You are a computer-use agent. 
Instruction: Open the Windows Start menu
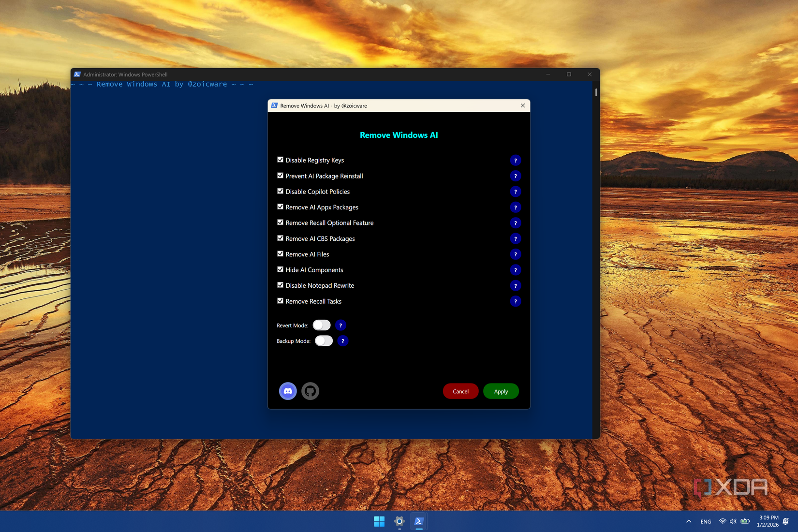pyautogui.click(x=379, y=521)
